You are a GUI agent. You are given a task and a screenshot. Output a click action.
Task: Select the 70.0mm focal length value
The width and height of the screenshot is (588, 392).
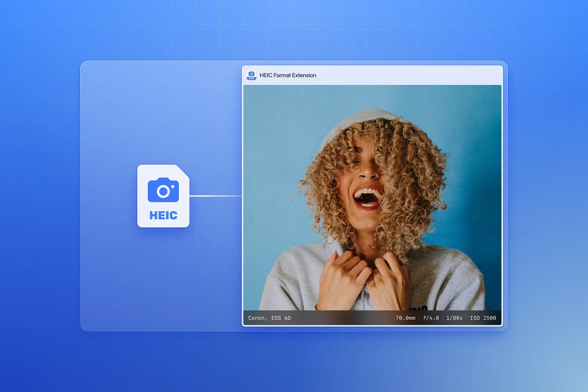[405, 318]
